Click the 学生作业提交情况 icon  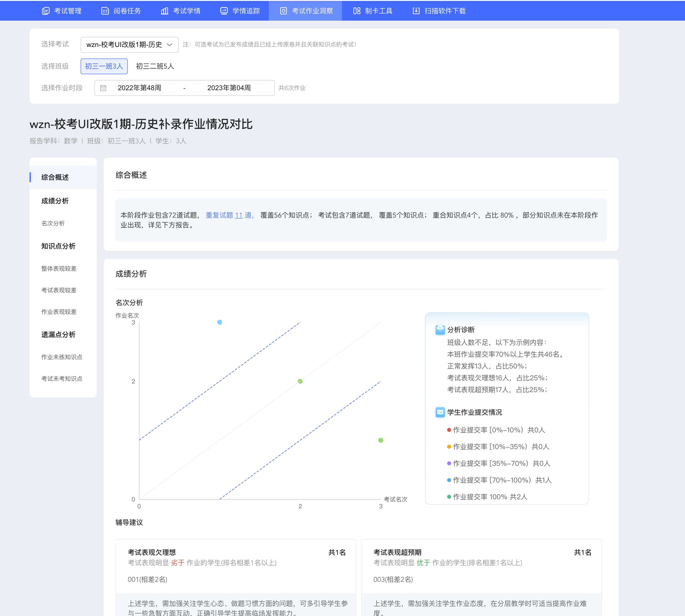click(440, 412)
